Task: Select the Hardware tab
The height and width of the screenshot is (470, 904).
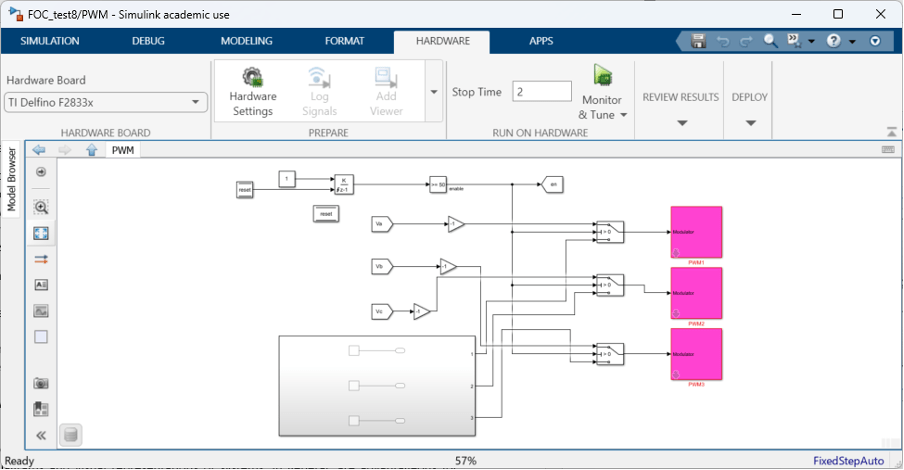Action: click(443, 41)
